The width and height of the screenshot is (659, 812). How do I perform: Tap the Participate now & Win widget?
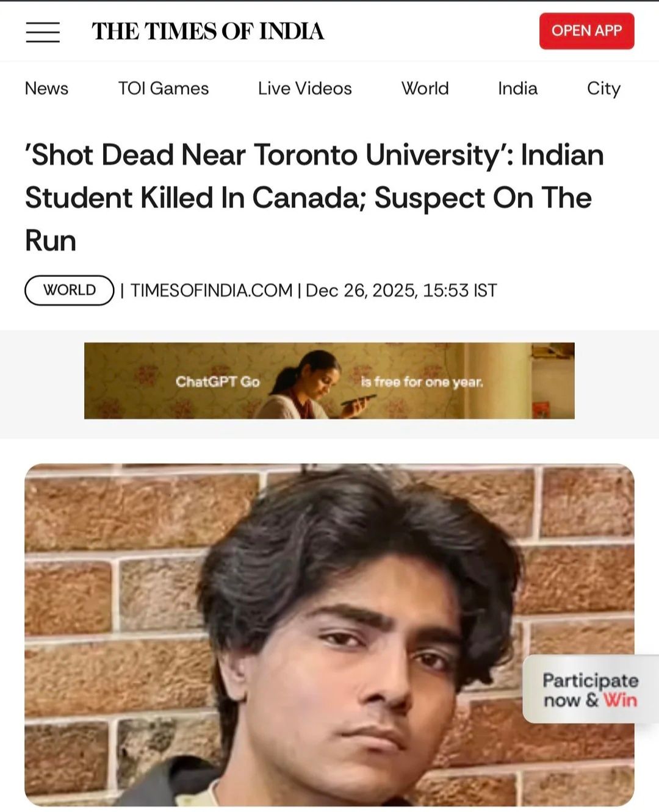click(590, 689)
